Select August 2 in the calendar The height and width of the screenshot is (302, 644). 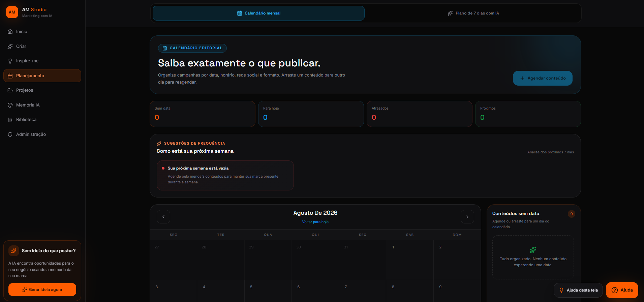click(x=457, y=260)
